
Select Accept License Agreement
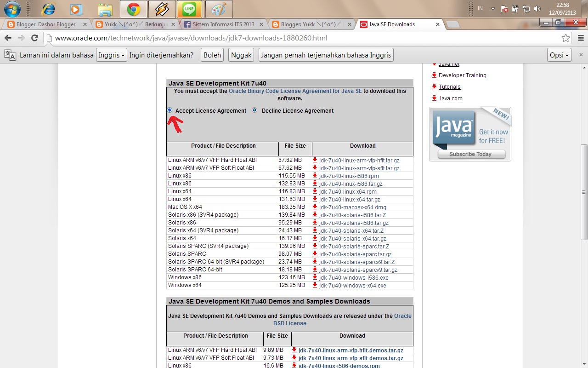click(170, 110)
